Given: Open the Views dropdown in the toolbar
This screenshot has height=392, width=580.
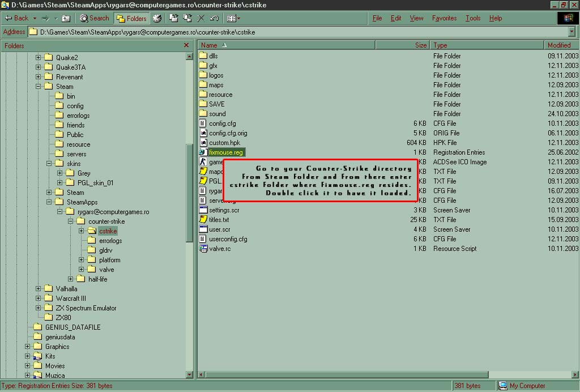Looking at the screenshot, I should coord(233,18).
